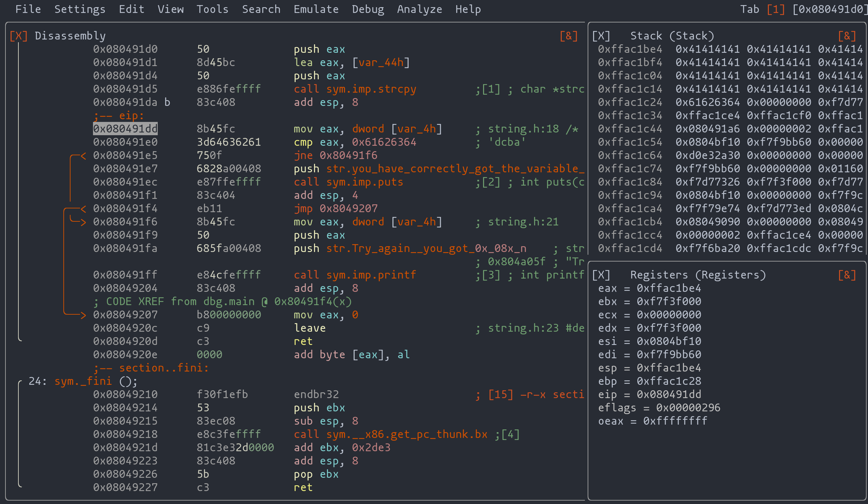This screenshot has height=504, width=868.
Task: Click the [0x080491d0] address in title bar
Action: [830, 9]
